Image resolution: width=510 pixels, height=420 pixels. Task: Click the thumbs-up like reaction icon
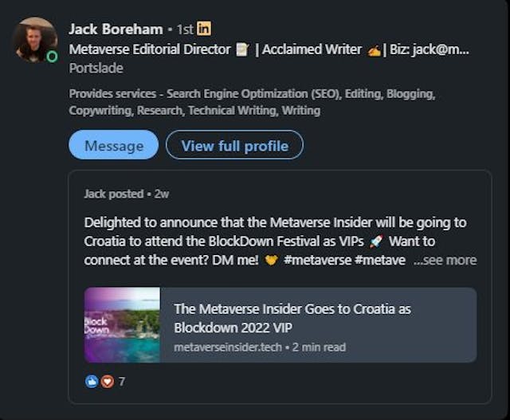click(x=92, y=381)
